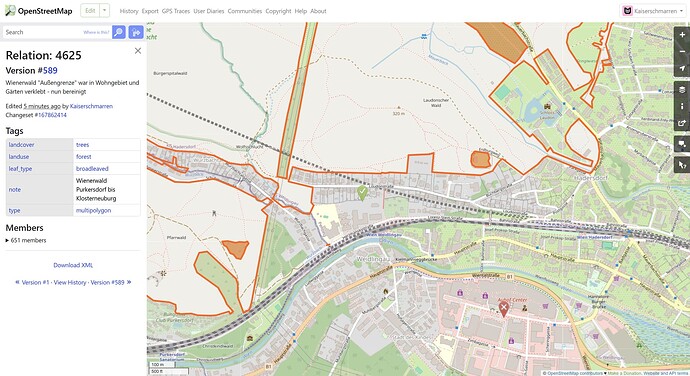The width and height of the screenshot is (690, 376).
Task: Open the Edit dropdown arrow
Action: coord(105,11)
